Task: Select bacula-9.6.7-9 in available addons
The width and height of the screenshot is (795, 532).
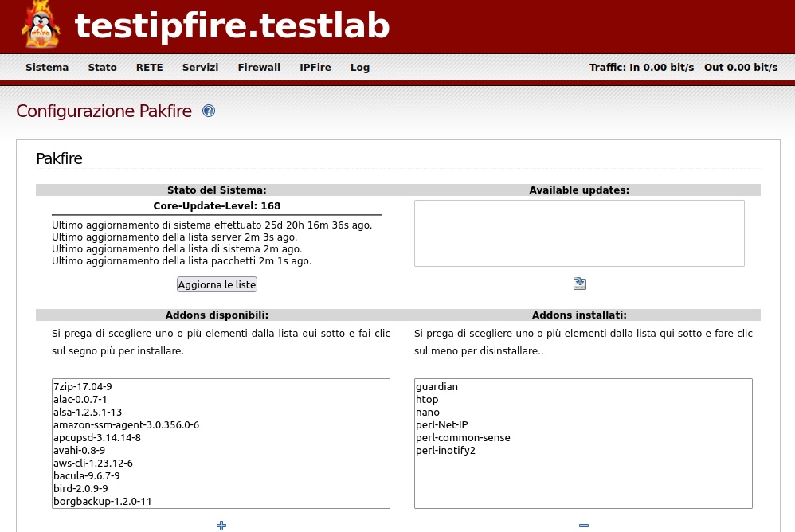Action: click(x=221, y=475)
